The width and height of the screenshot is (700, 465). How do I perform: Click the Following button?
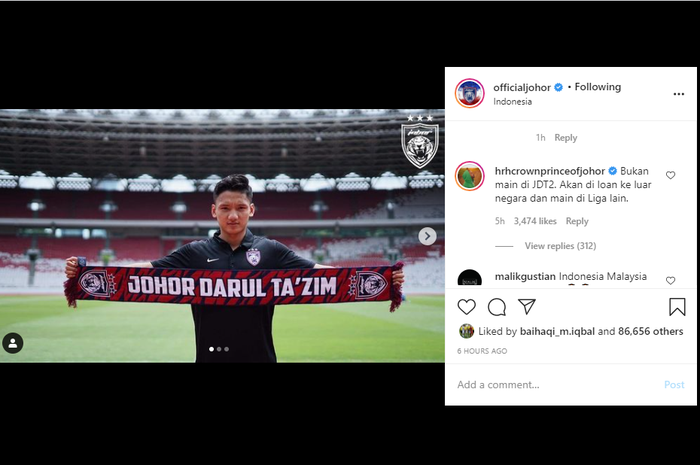tap(597, 87)
